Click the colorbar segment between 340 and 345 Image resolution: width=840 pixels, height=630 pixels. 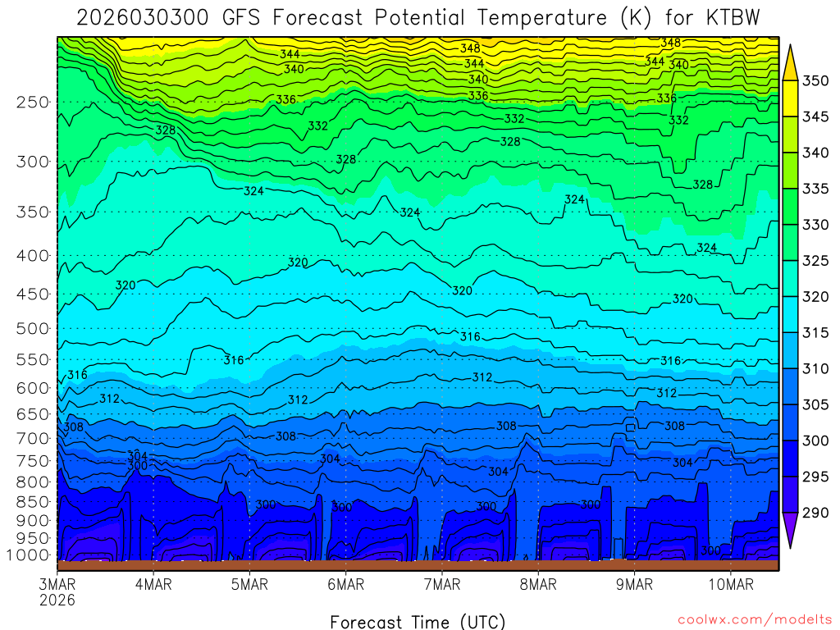(790, 135)
